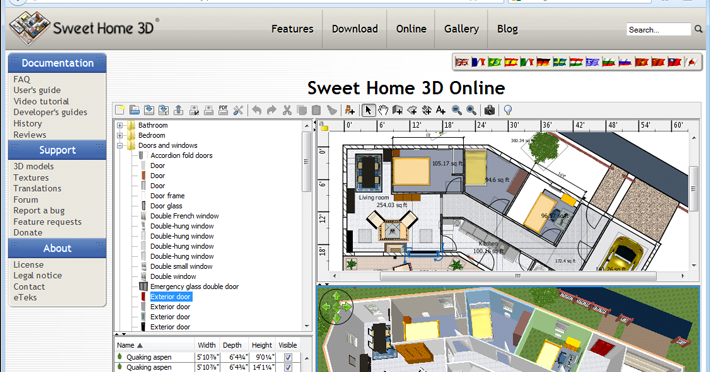Open the Download page

(x=355, y=29)
